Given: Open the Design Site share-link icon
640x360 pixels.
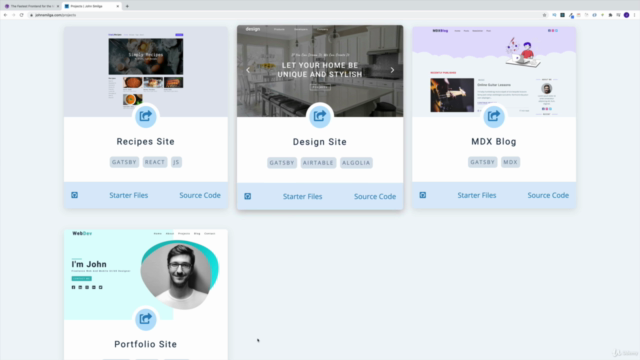Looking at the screenshot, I should point(320,116).
